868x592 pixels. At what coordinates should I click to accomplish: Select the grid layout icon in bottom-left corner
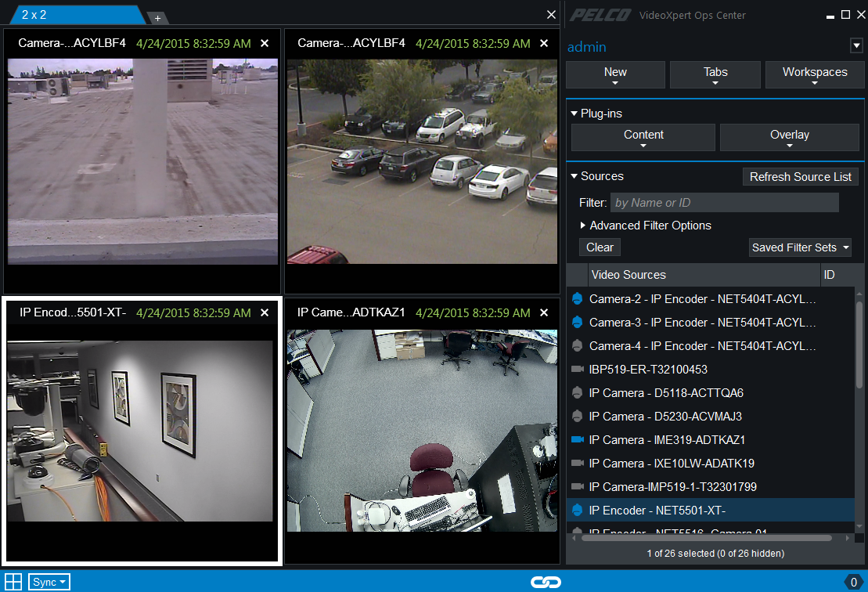13,582
